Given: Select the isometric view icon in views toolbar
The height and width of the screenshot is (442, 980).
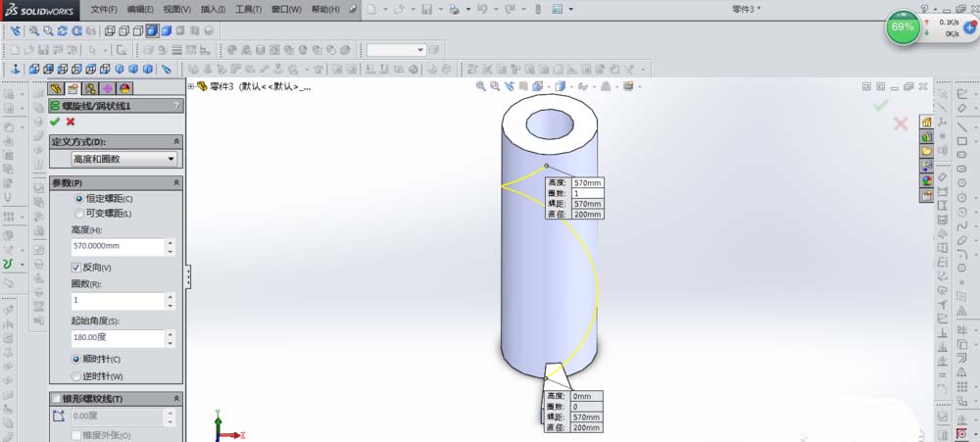Looking at the screenshot, I should point(120,69).
